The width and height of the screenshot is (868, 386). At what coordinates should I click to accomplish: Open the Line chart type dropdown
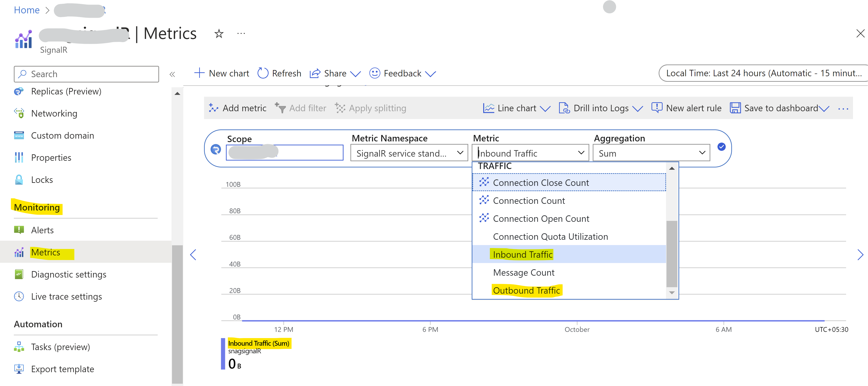coord(516,108)
